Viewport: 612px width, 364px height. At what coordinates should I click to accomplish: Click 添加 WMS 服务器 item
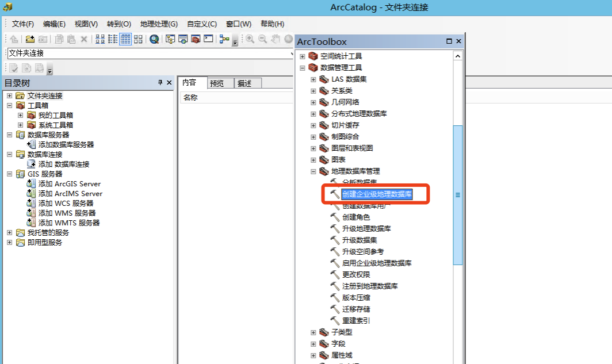click(x=67, y=213)
